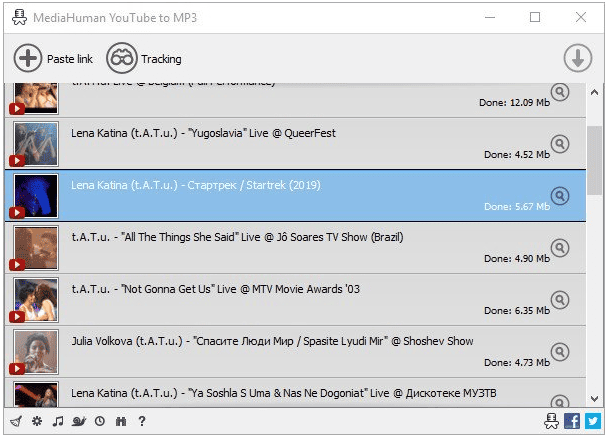Click YouTube badge on All The Things She Said
The width and height of the screenshot is (608, 439).
17,264
